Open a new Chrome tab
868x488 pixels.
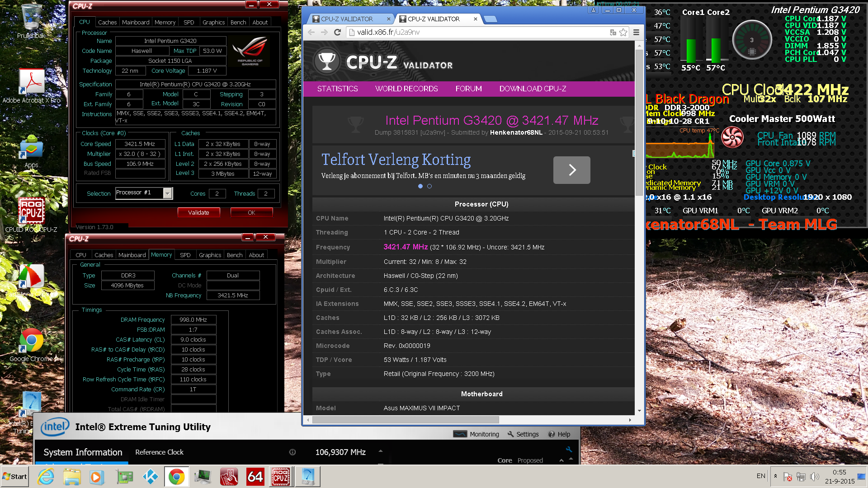point(490,19)
